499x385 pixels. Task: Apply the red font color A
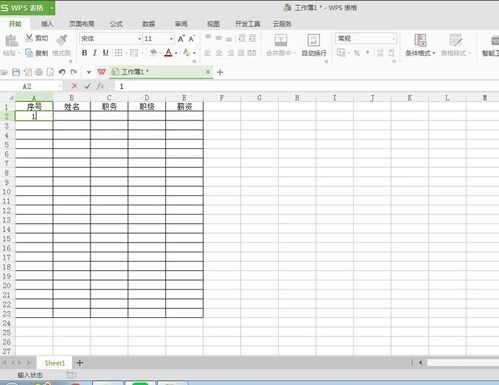[169, 53]
